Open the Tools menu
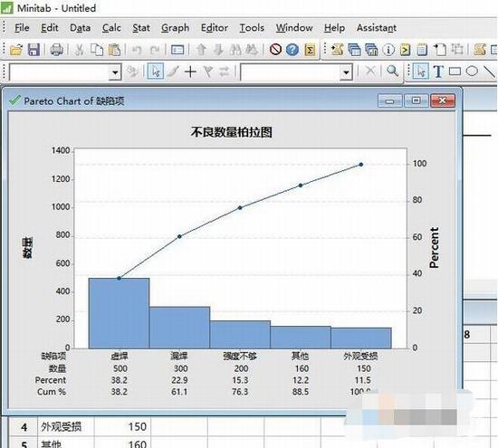 (252, 28)
